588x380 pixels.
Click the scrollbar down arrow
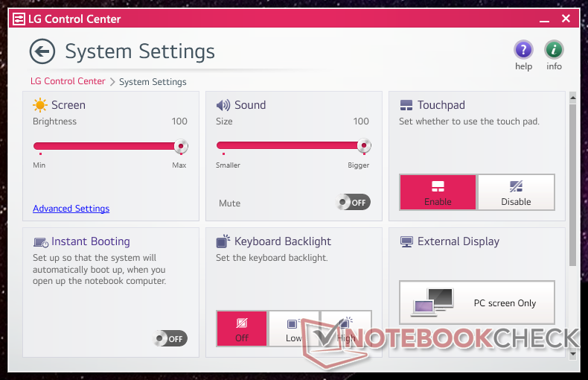coord(572,354)
